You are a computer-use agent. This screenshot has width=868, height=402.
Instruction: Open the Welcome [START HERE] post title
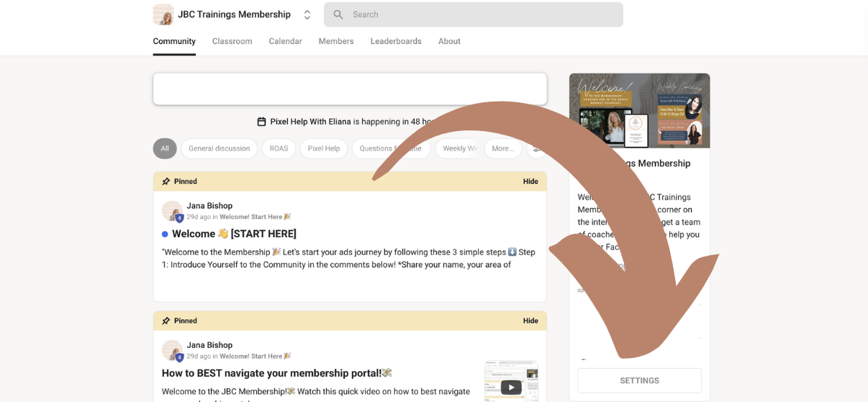[x=234, y=233]
